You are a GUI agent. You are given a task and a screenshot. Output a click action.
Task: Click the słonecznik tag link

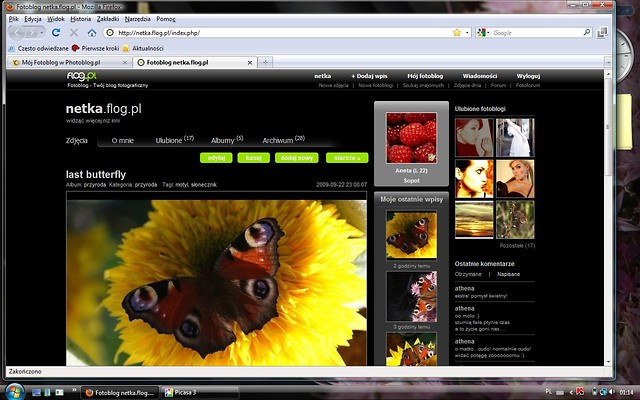(204, 184)
